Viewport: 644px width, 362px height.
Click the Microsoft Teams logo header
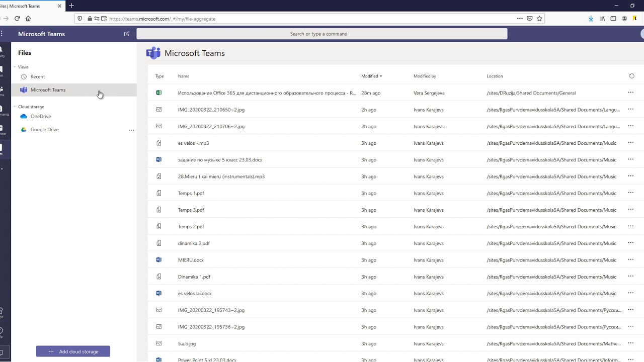point(153,53)
